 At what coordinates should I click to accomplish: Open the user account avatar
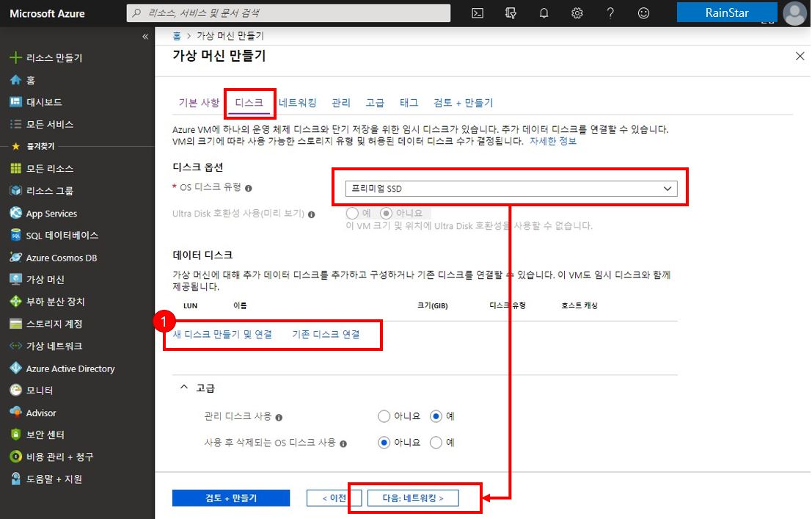pyautogui.click(x=794, y=13)
